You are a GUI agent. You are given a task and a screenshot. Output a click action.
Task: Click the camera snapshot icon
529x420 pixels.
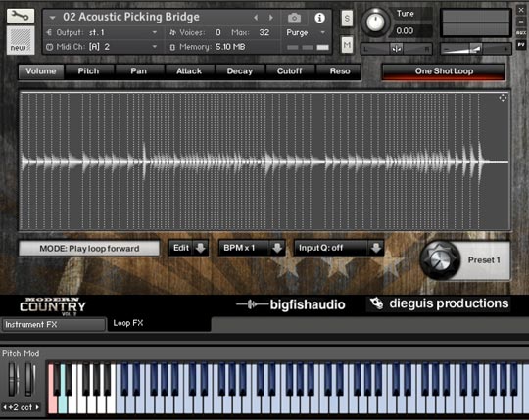[x=294, y=18]
